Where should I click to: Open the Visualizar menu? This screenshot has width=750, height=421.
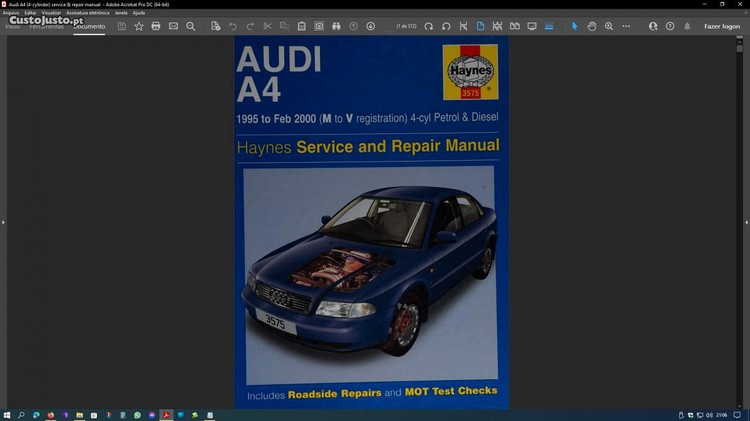tap(51, 13)
